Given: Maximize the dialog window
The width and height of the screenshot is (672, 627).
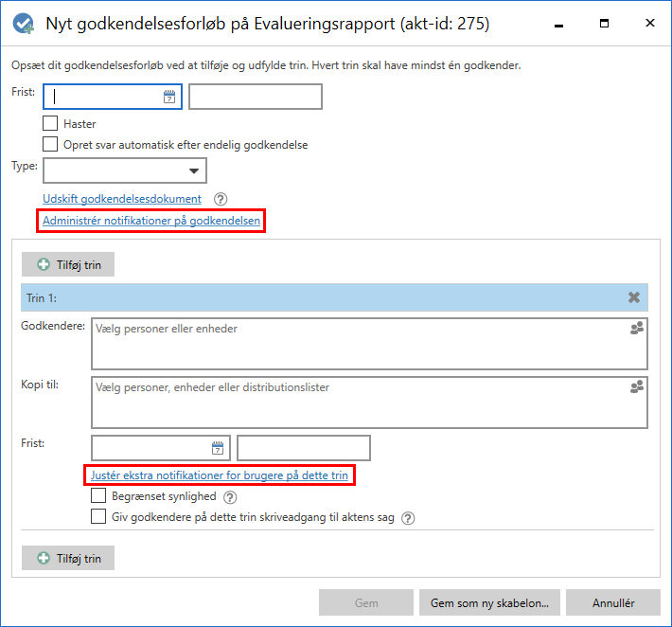Looking at the screenshot, I should [x=604, y=24].
